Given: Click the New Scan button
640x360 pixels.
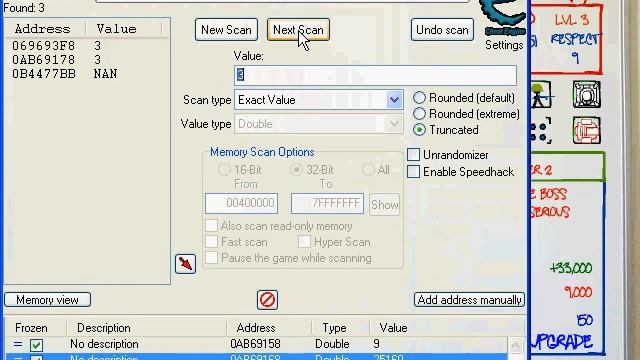Looking at the screenshot, I should coord(226,30).
